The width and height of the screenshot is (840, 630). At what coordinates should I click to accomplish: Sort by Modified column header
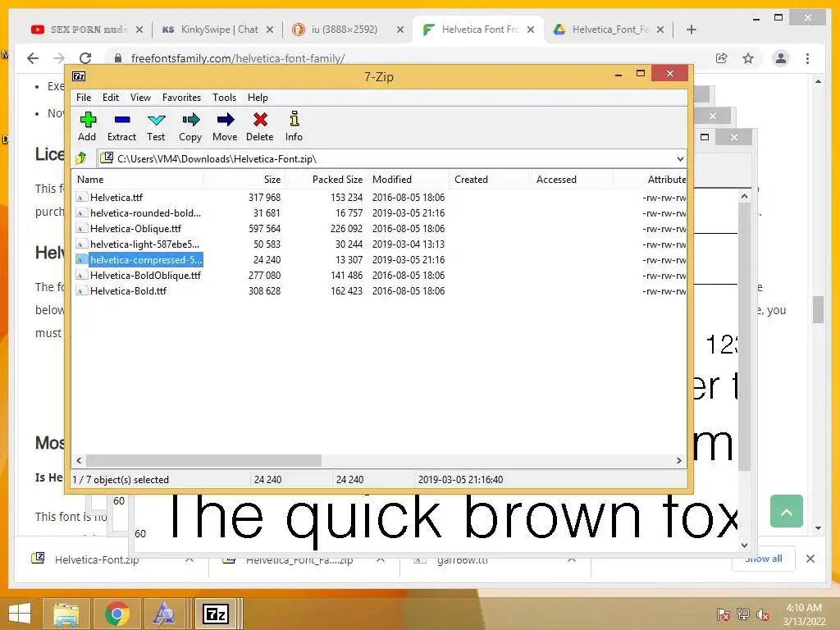[409, 180]
